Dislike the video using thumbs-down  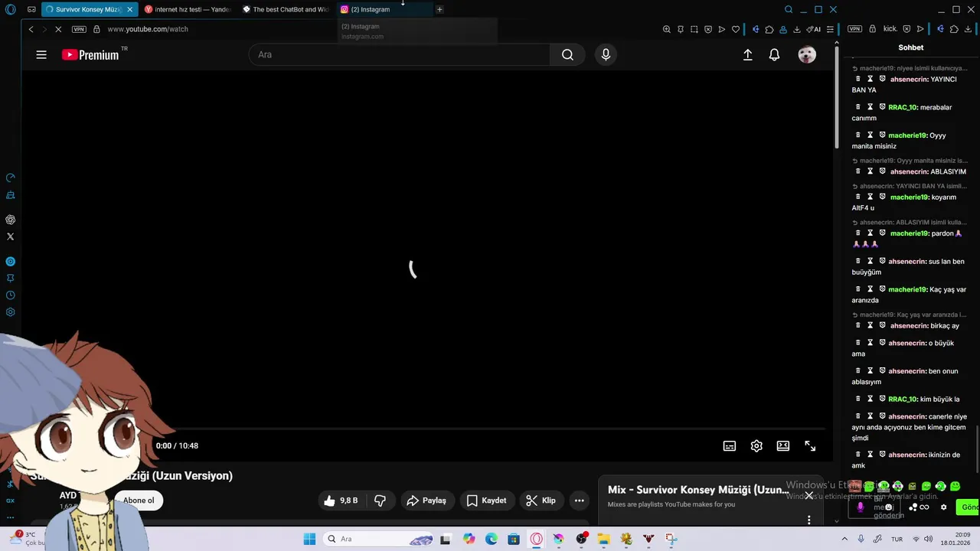coord(380,500)
